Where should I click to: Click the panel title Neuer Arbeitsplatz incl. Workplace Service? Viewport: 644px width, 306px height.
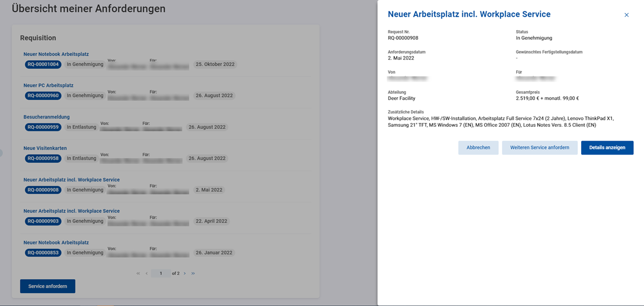pyautogui.click(x=469, y=14)
